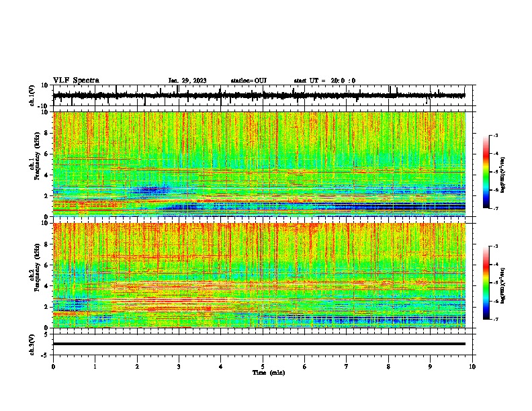
Task: Click the color scale bar beside ch.1 spectrogram
Action: click(x=486, y=172)
